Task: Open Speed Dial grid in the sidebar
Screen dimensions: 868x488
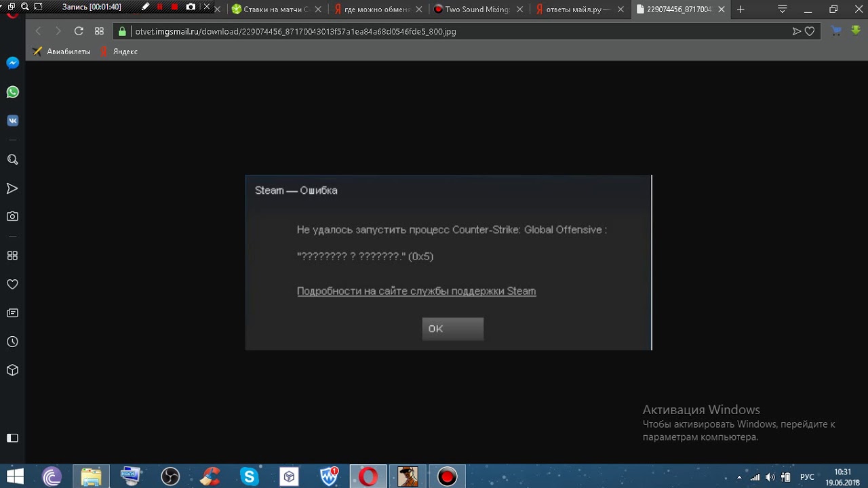Action: pyautogui.click(x=12, y=256)
